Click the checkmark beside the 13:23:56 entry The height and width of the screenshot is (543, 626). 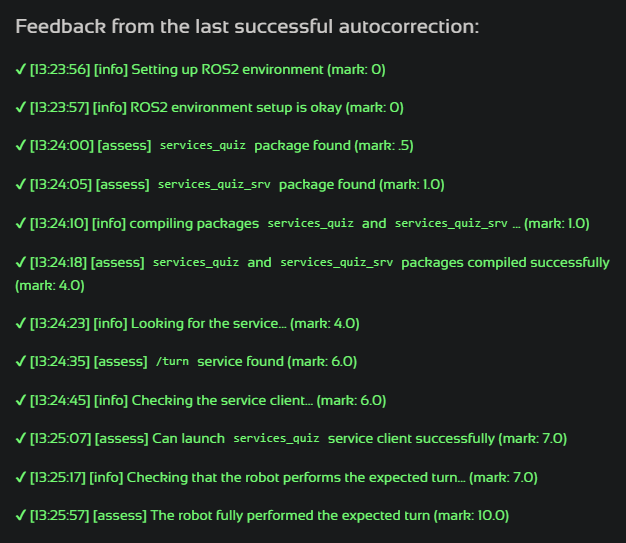click(x=21, y=69)
